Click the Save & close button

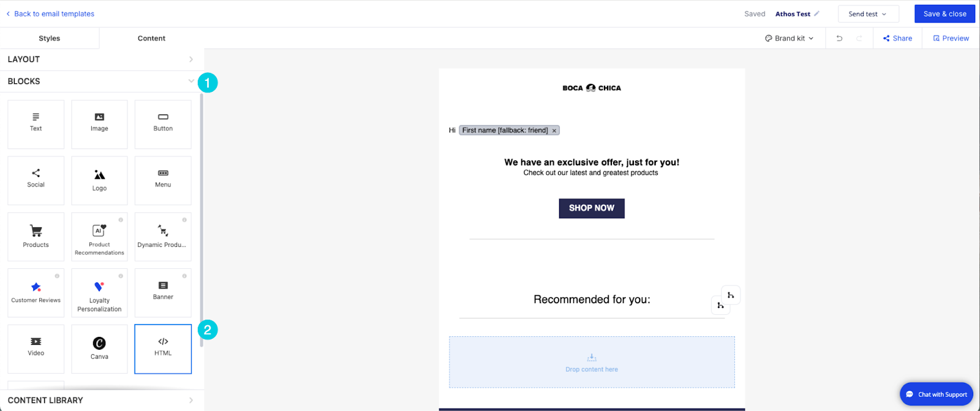pyautogui.click(x=944, y=13)
